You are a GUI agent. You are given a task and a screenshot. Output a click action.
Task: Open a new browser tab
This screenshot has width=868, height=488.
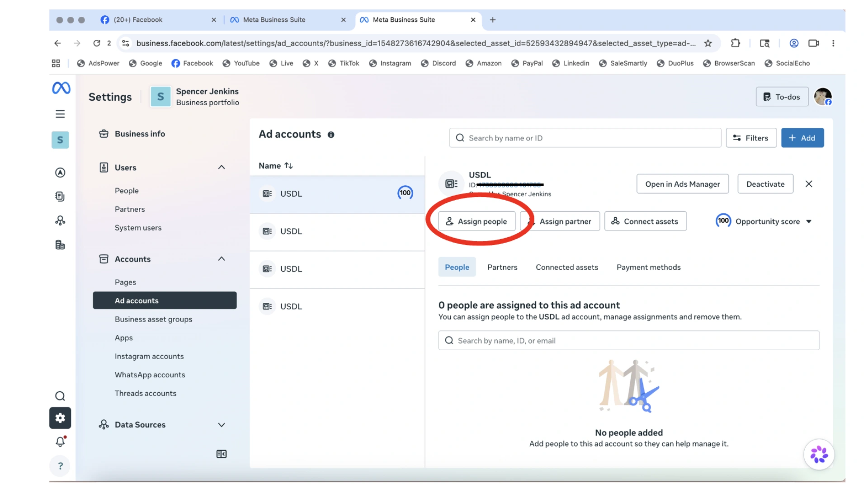(493, 20)
